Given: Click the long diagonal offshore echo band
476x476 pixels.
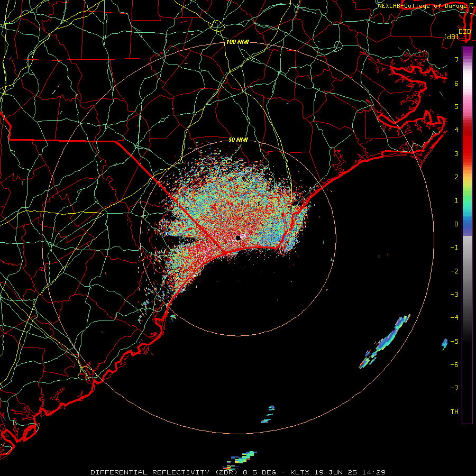Looking at the screenshot, I should pyautogui.click(x=385, y=342).
